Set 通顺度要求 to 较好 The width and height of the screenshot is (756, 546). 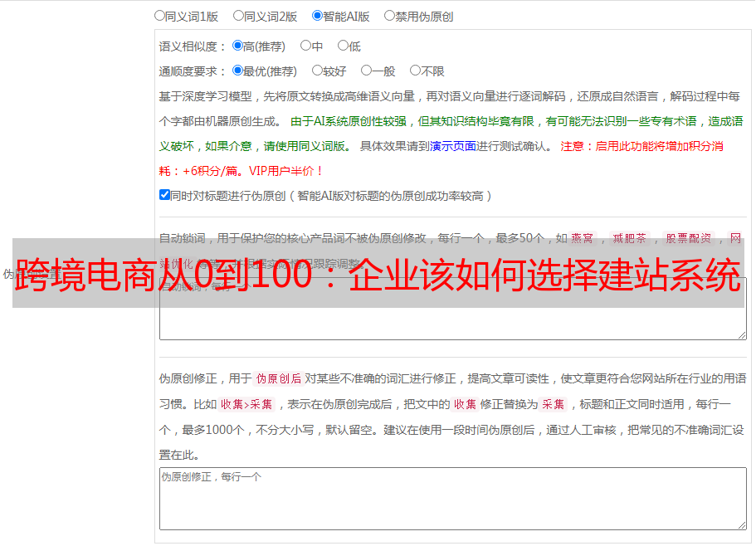pyautogui.click(x=317, y=71)
